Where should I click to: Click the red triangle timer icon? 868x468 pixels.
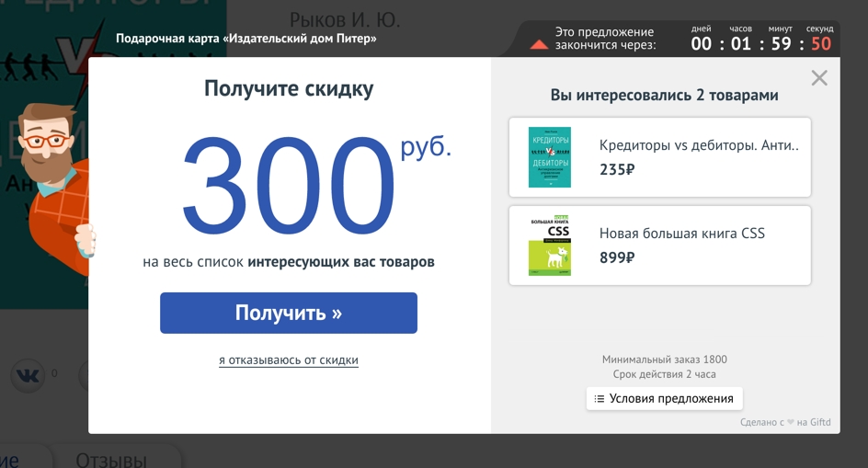539,44
